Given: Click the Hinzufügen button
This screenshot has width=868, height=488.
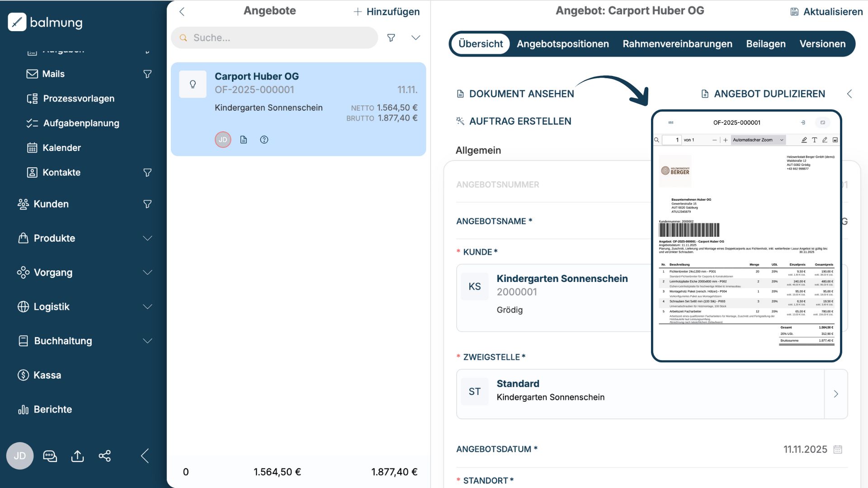Looking at the screenshot, I should pos(387,12).
